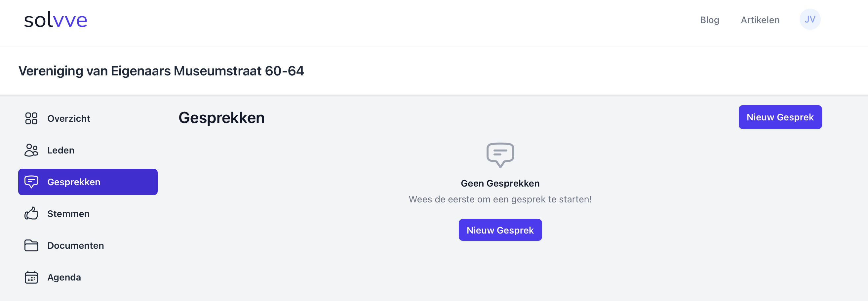Click the Stemmen thumbs-up icon

31,214
